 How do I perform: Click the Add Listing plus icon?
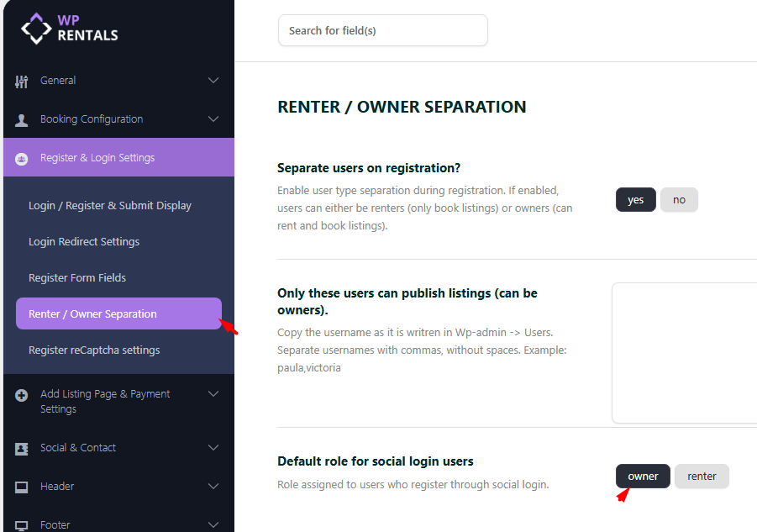(22, 395)
